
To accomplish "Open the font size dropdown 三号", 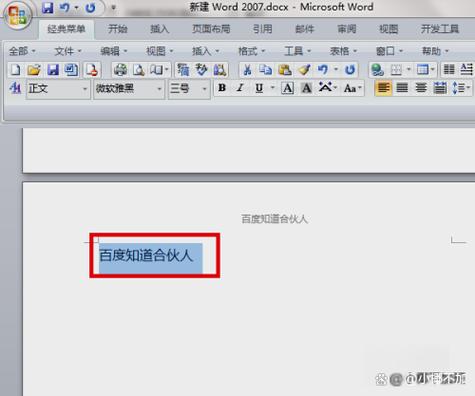I will 189,89.
